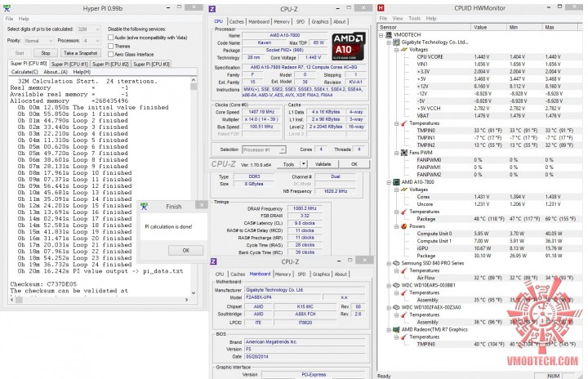This screenshot has height=379, width=588.
Task: Click the Hyper PI app icon in title bar
Action: (7, 8)
